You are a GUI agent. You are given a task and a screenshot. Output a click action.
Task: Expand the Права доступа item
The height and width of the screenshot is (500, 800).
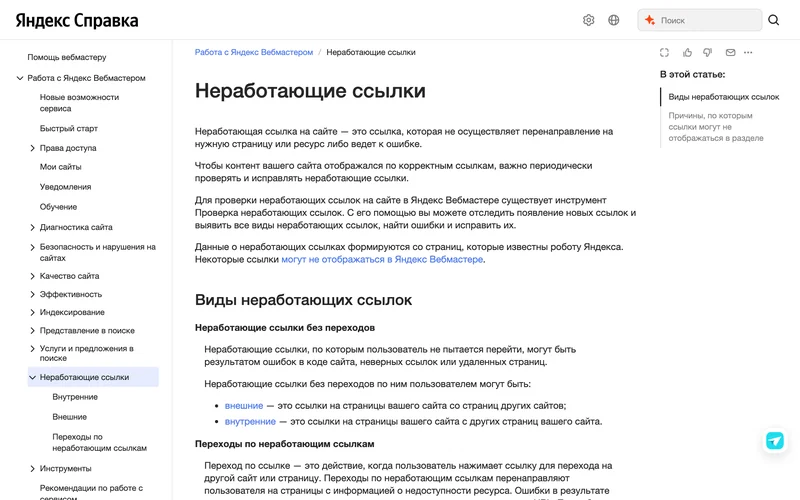[33, 148]
